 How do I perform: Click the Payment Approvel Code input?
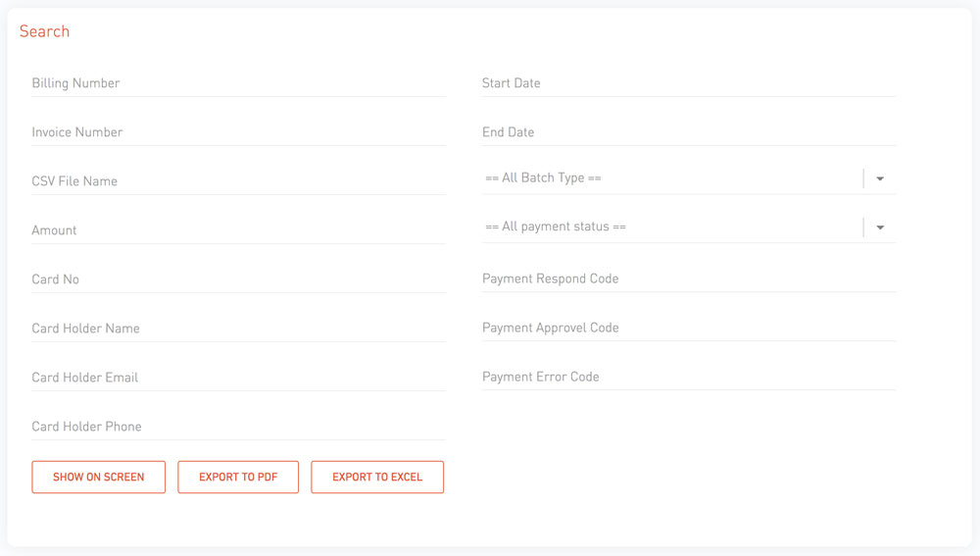click(x=689, y=328)
